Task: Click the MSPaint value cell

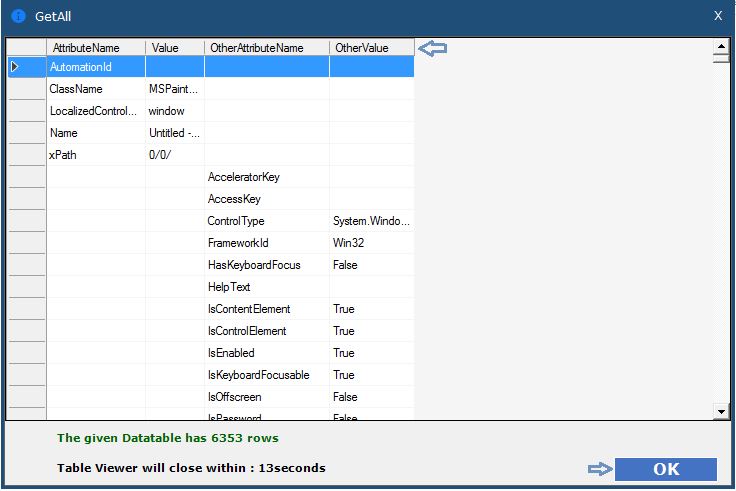Action: [x=174, y=89]
